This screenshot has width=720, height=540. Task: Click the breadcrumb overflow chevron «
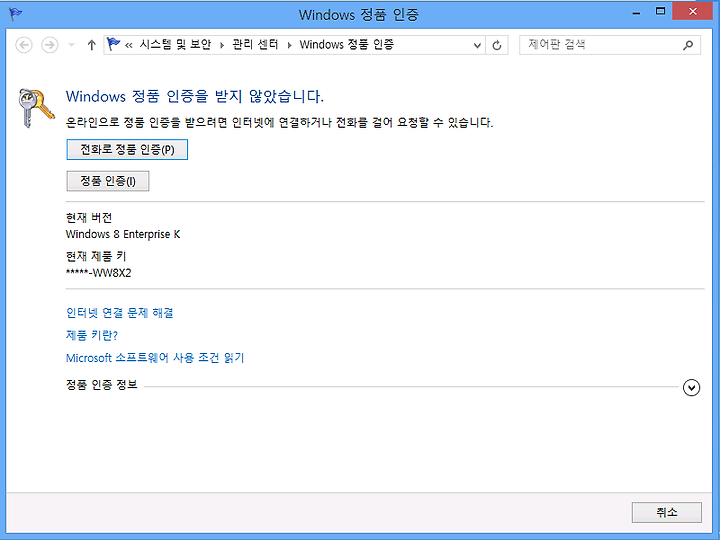pyautogui.click(x=129, y=45)
